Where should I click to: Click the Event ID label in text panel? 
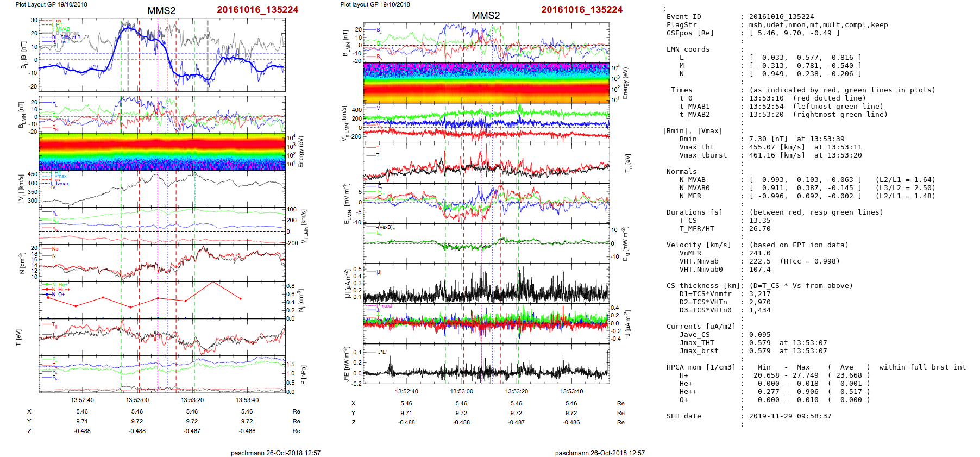coord(683,17)
